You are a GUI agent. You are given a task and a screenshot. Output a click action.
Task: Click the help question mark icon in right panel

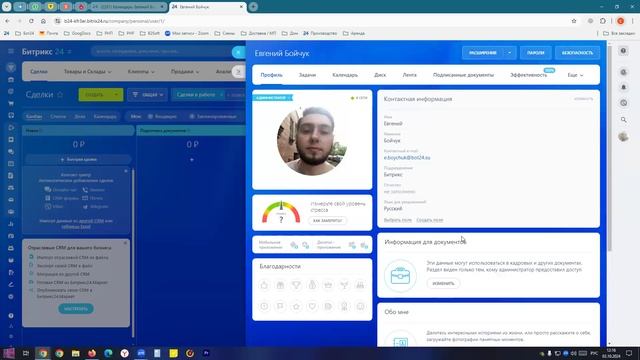click(x=623, y=51)
